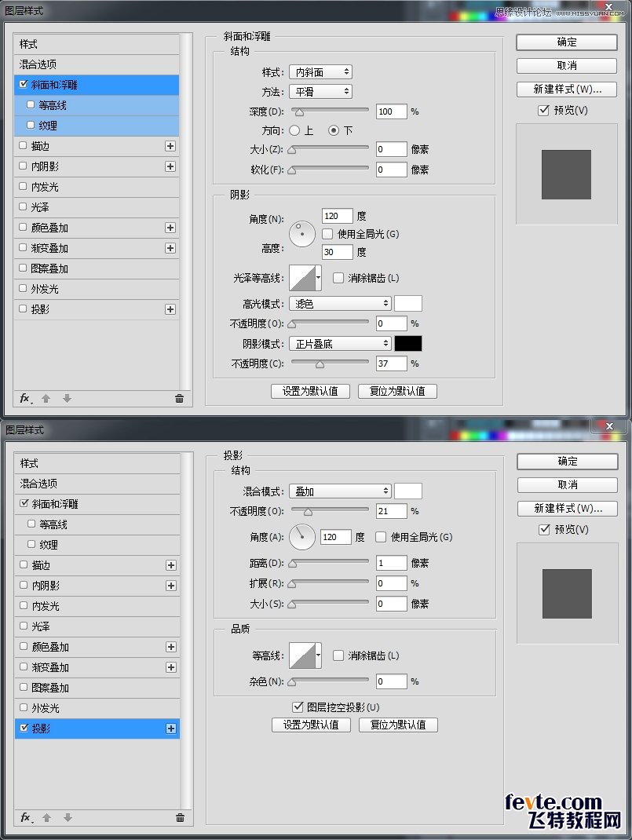Click the plus icon next to 渐变叠加 in bottom dialog
The height and width of the screenshot is (840, 632).
coord(171,667)
